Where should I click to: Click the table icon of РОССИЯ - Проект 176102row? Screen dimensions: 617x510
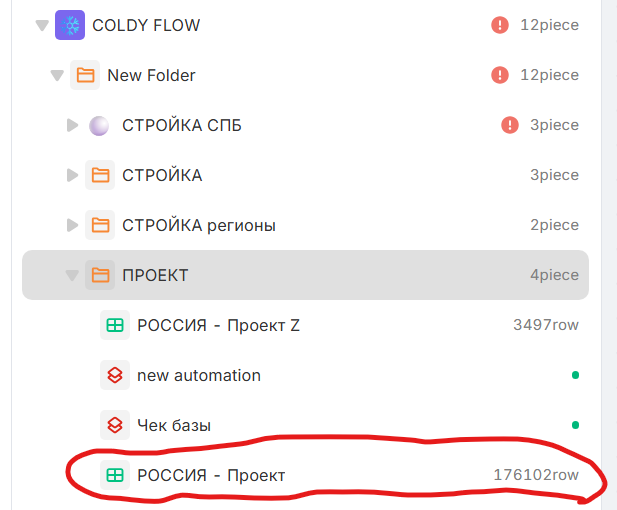tap(115, 475)
